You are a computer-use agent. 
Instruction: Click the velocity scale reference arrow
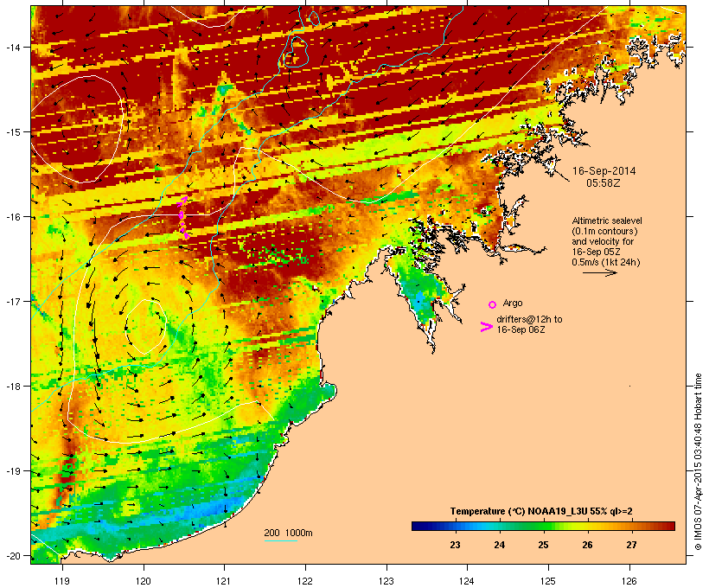click(599, 272)
